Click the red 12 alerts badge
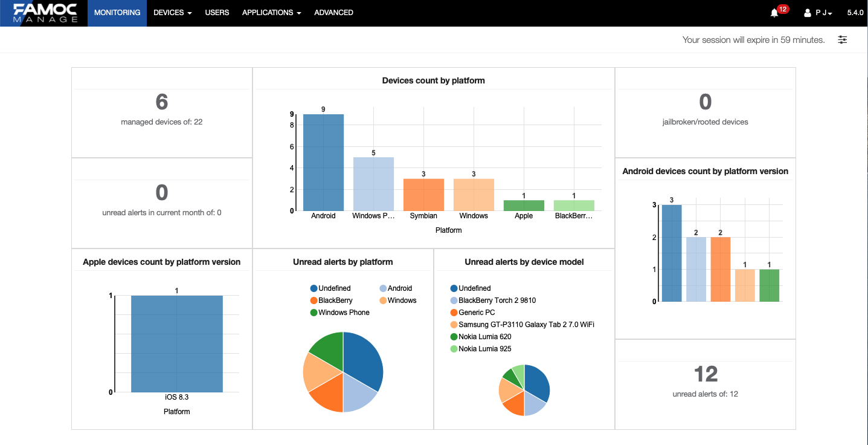Screen dimensions: 868x445 [783, 9]
